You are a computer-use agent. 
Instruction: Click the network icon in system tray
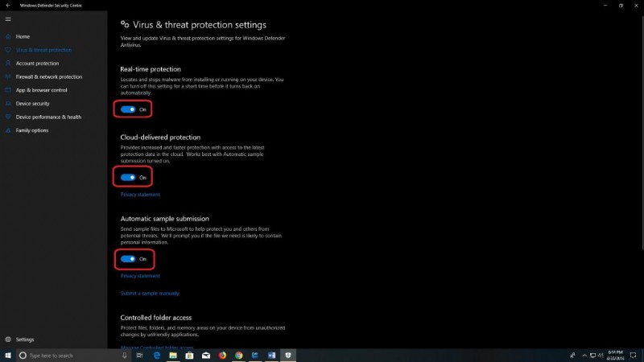592,356
